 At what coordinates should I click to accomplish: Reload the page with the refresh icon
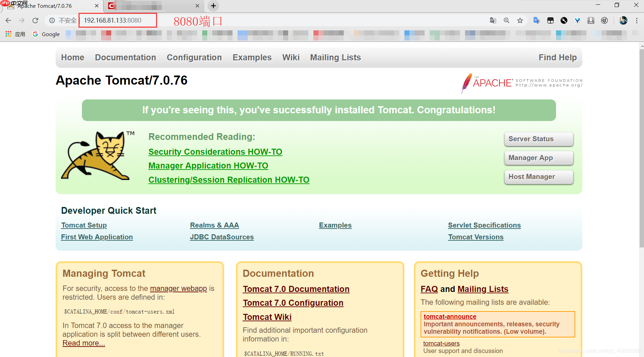tap(35, 21)
